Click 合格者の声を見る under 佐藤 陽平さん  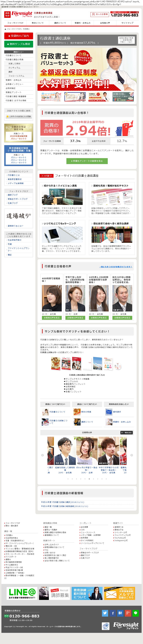click(122, 318)
